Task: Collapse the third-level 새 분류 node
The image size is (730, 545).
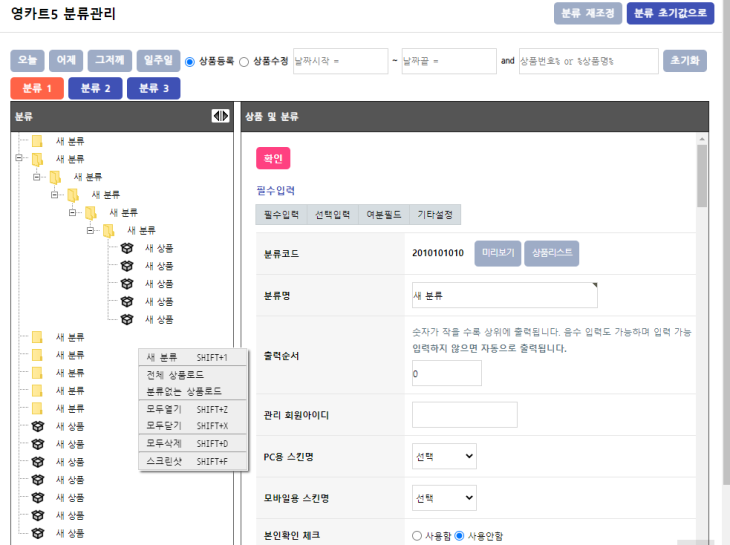Action: click(x=54, y=195)
